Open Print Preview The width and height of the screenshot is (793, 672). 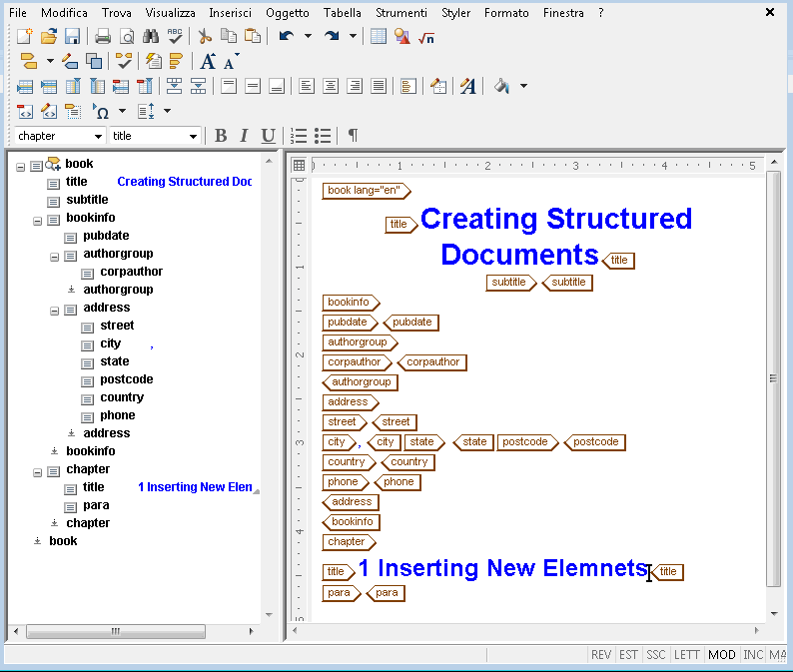(127, 36)
